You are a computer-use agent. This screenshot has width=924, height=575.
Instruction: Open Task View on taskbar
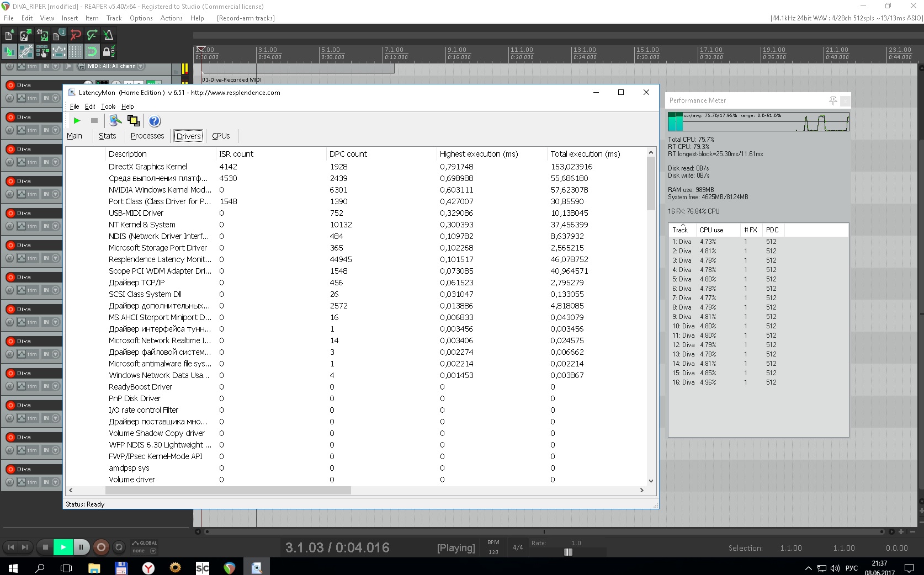click(66, 567)
